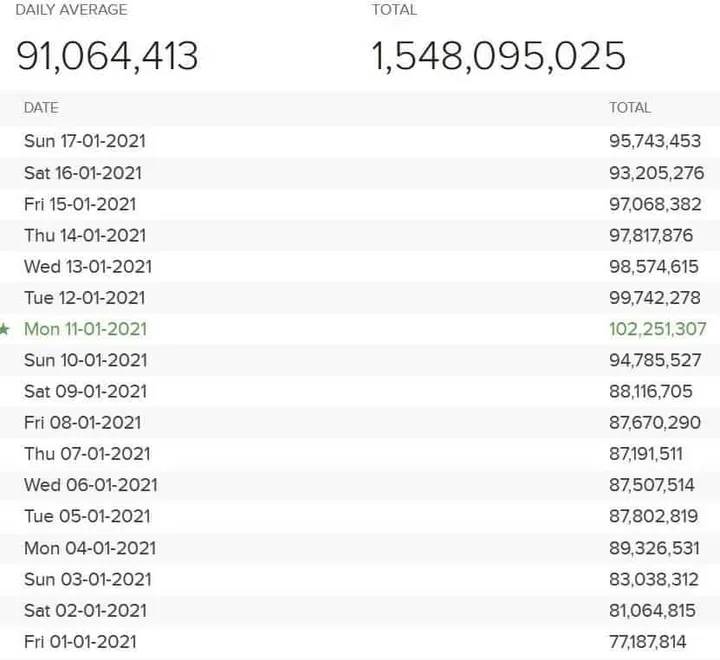Select the highlighted Mon 11-01-2021 date
The width and height of the screenshot is (720, 660).
click(x=85, y=329)
